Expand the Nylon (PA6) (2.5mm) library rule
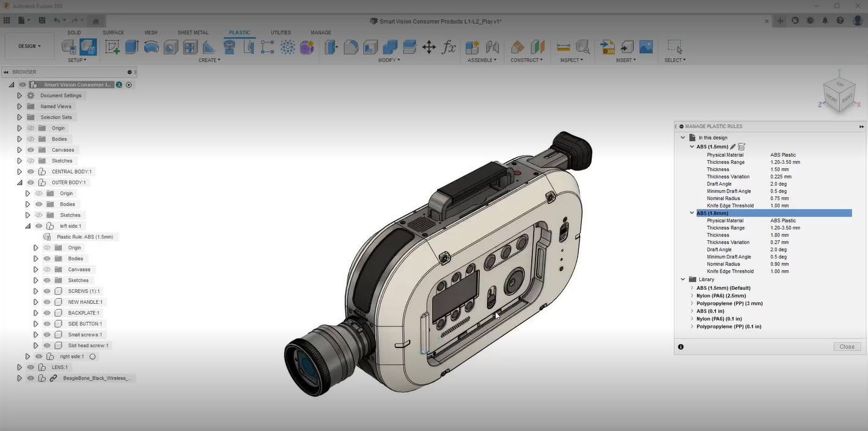Screen dimensions: 868x431 pyautogui.click(x=692, y=296)
